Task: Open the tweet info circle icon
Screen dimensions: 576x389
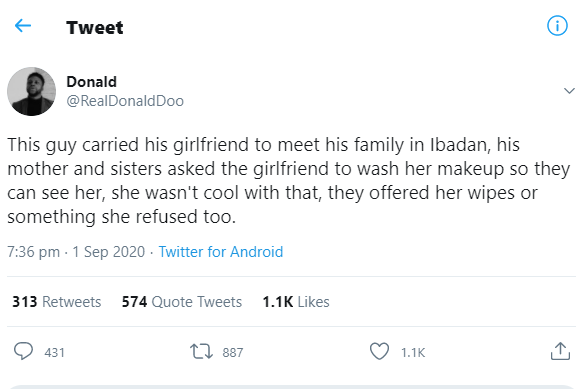Action: [557, 25]
